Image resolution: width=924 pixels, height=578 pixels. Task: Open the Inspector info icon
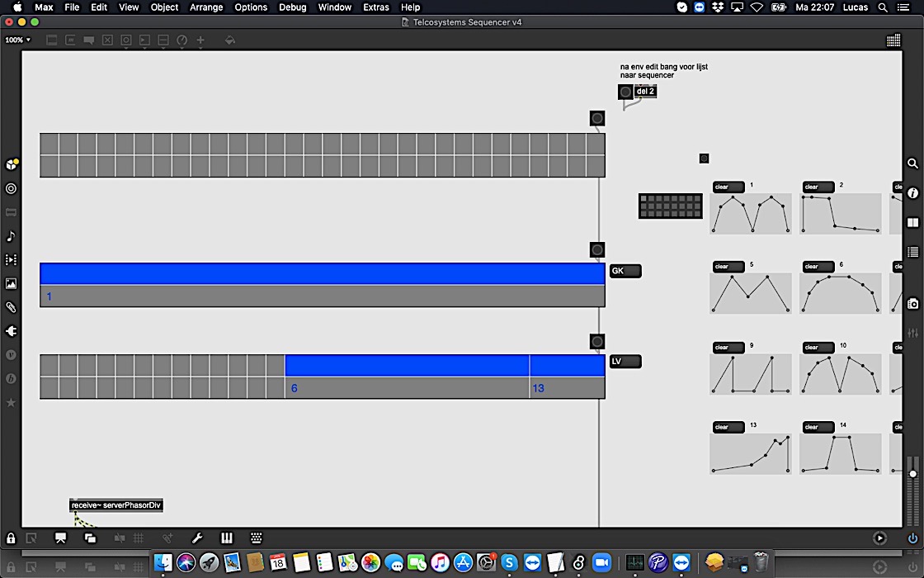tap(912, 193)
